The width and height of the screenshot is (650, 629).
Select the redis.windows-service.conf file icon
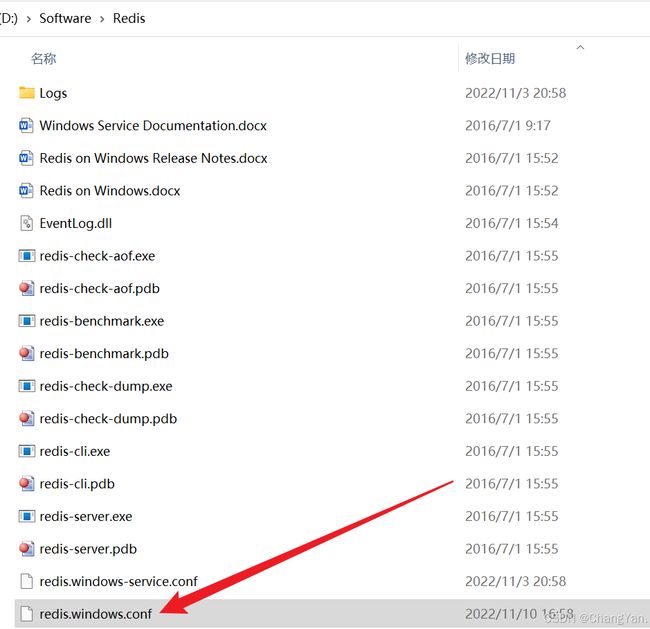tap(27, 581)
